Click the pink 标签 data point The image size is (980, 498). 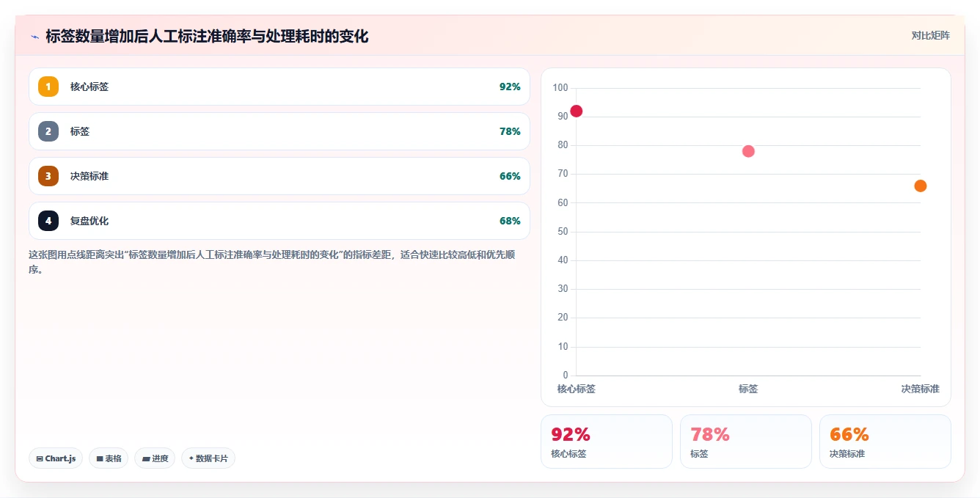748,151
